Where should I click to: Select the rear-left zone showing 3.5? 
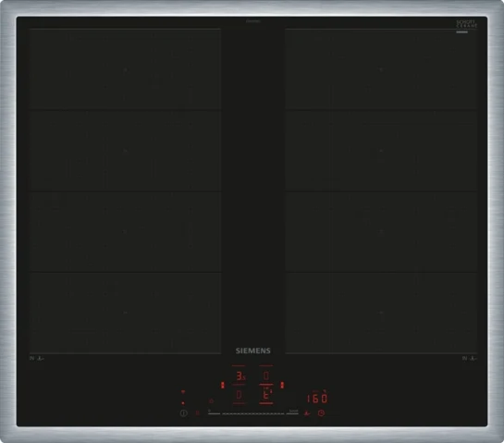[x=240, y=375]
